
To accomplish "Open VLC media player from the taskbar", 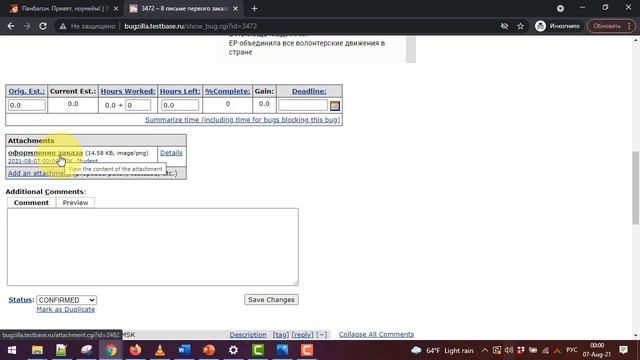I will [x=160, y=350].
